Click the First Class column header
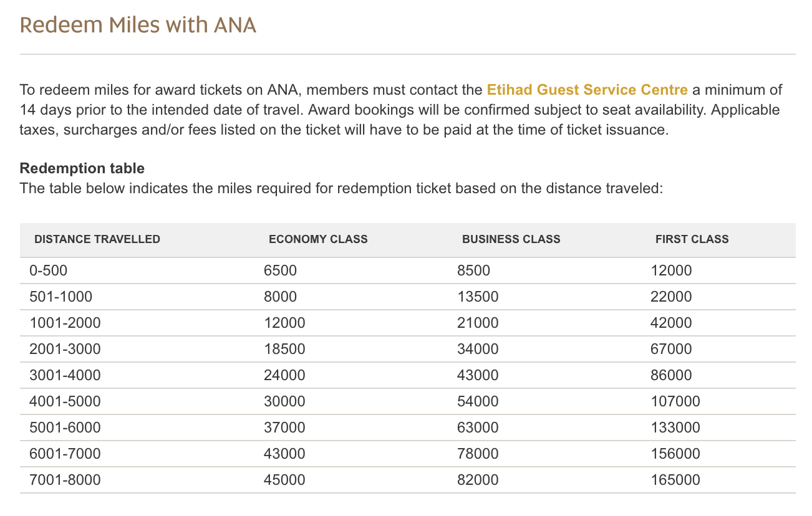 click(692, 239)
